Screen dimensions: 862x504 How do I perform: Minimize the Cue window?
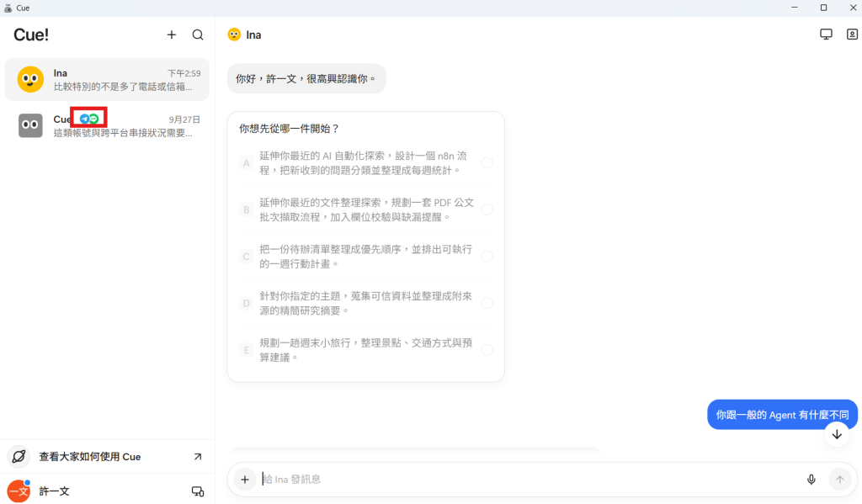[795, 8]
